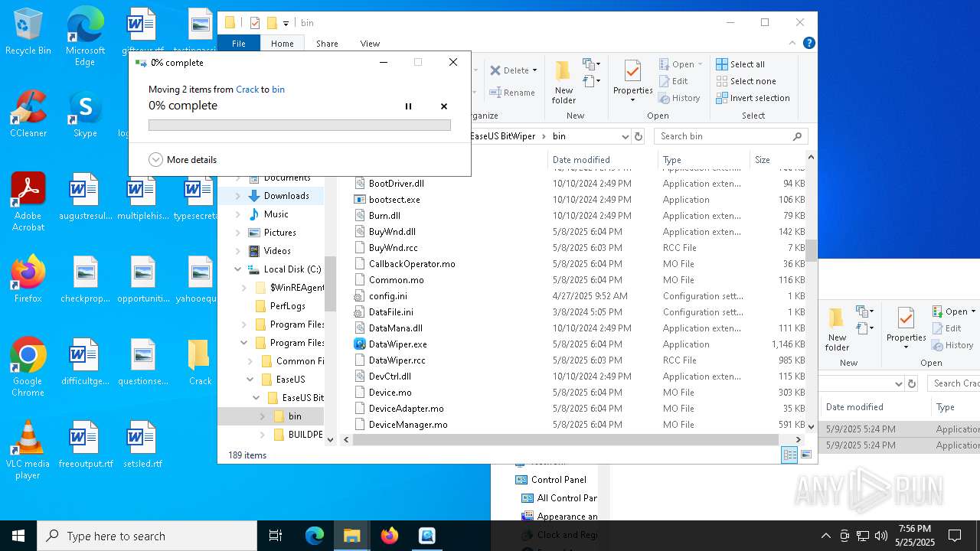The image size is (980, 551).
Task: Sort by Size column header
Action: click(x=777, y=160)
